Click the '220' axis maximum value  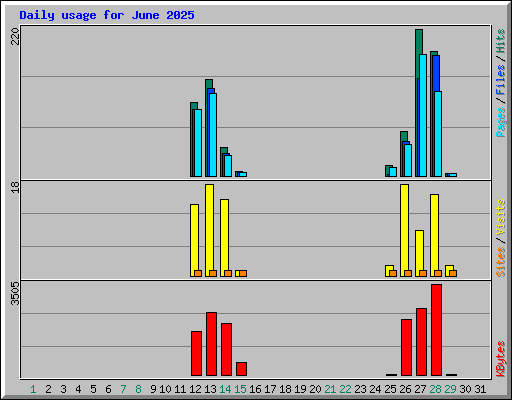click(15, 36)
